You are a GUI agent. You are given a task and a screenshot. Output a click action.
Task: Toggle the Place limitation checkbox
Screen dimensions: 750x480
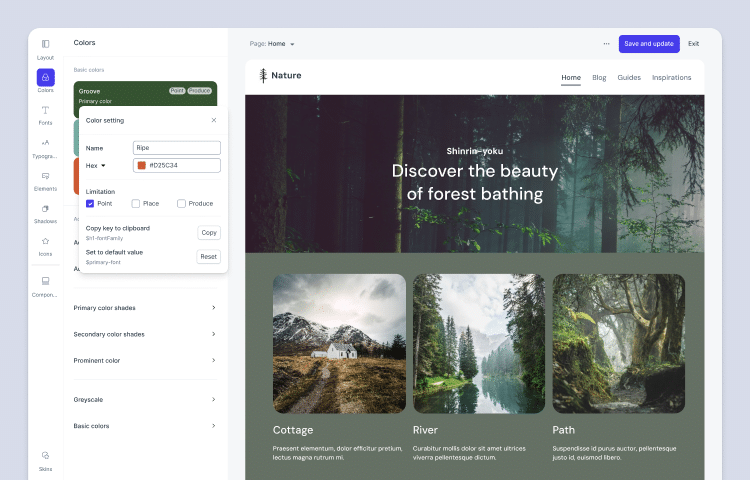[136, 204]
